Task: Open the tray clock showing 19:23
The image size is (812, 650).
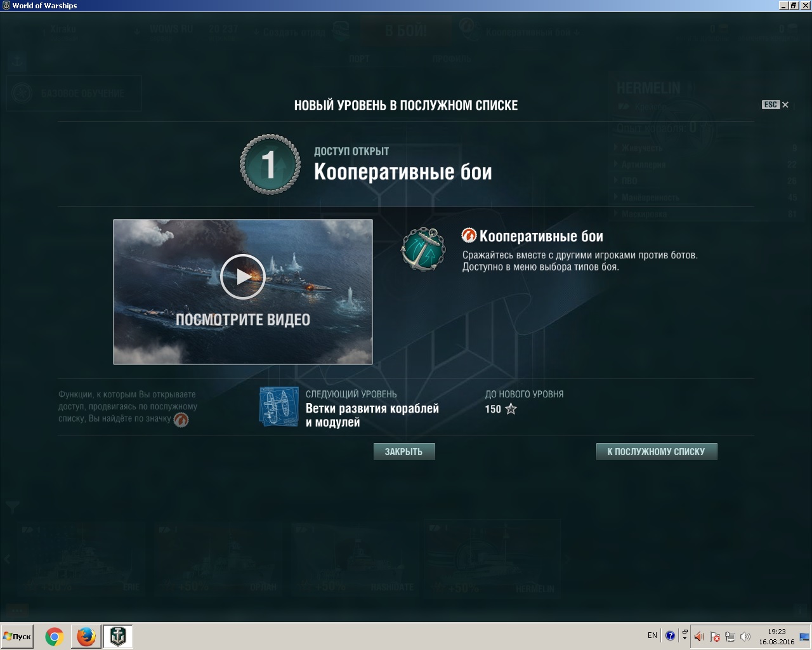Action: click(776, 636)
